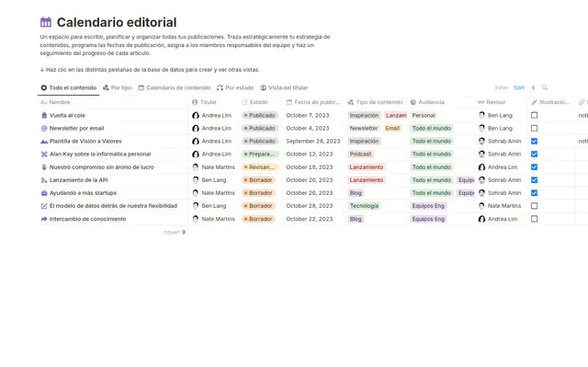Uncheck Ilustración for Ayudando a más startups

(x=535, y=193)
